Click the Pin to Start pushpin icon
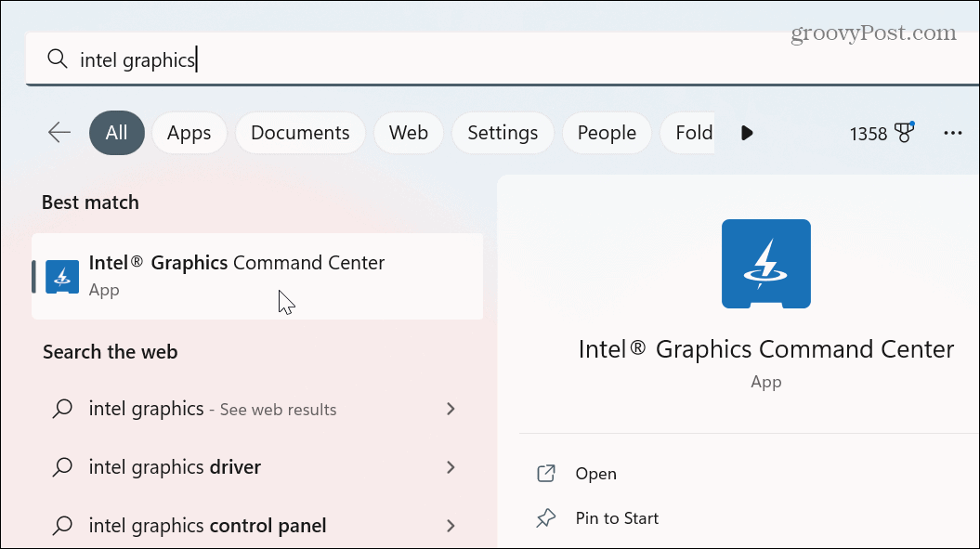 (547, 518)
